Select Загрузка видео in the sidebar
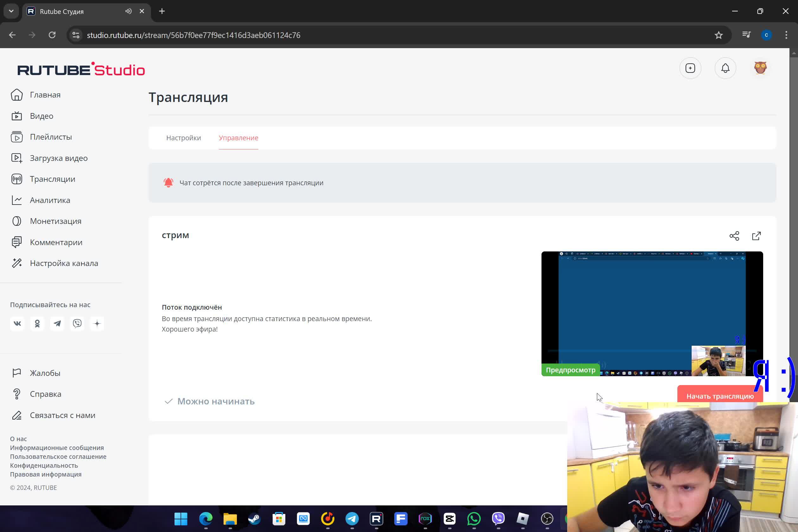 [49, 158]
